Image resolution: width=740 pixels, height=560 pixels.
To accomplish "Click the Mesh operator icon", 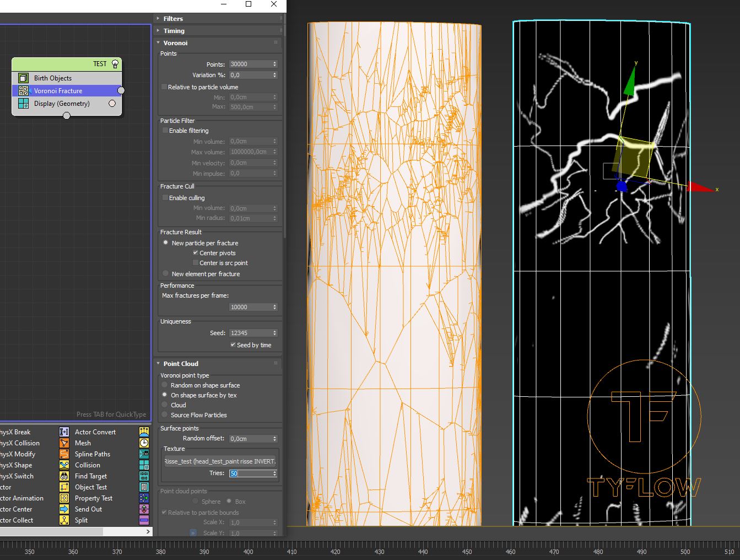I will pyautogui.click(x=64, y=443).
